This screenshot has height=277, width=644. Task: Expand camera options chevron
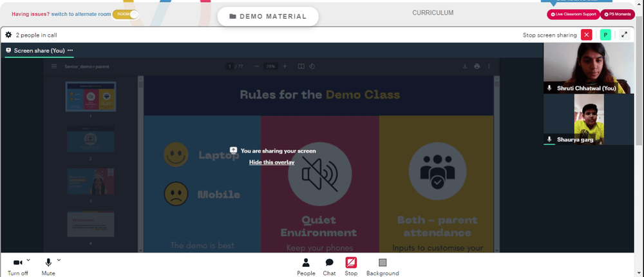[x=28, y=260]
